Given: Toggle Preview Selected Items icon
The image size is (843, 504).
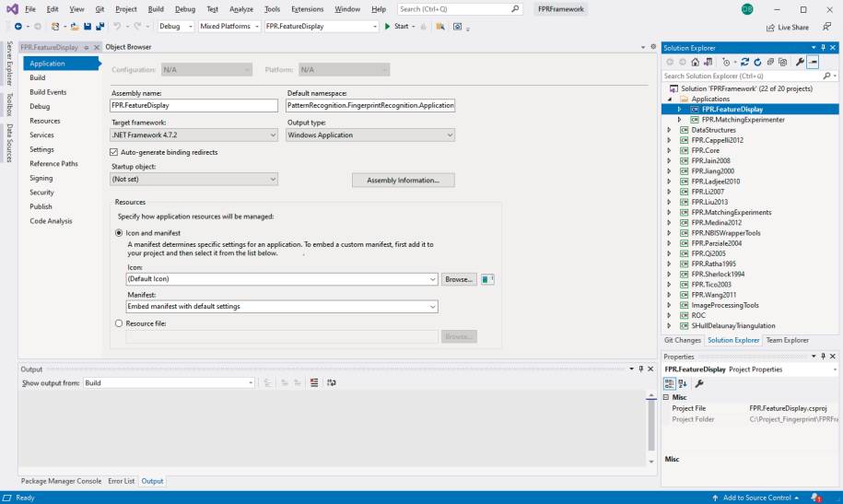Looking at the screenshot, I should (x=813, y=62).
